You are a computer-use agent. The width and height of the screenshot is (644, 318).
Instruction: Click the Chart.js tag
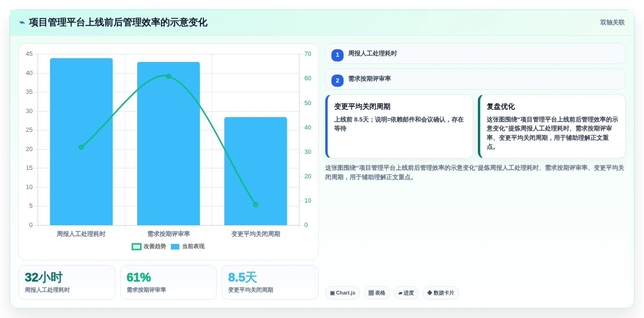pyautogui.click(x=343, y=293)
